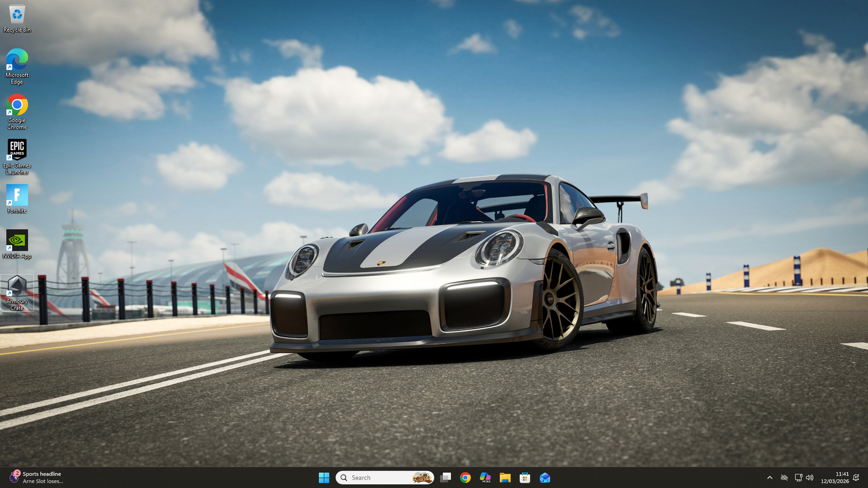
Task: Launch the Microsoft Store
Action: (524, 477)
